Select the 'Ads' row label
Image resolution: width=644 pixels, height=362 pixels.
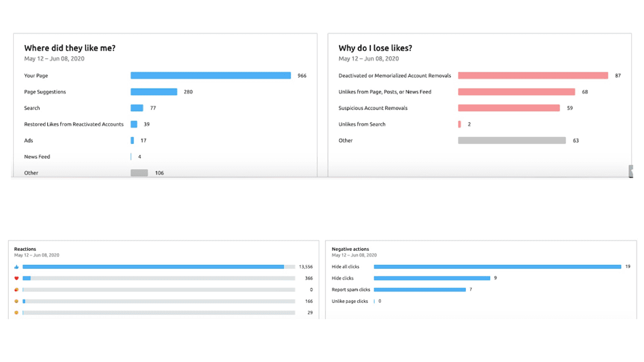[28, 140]
